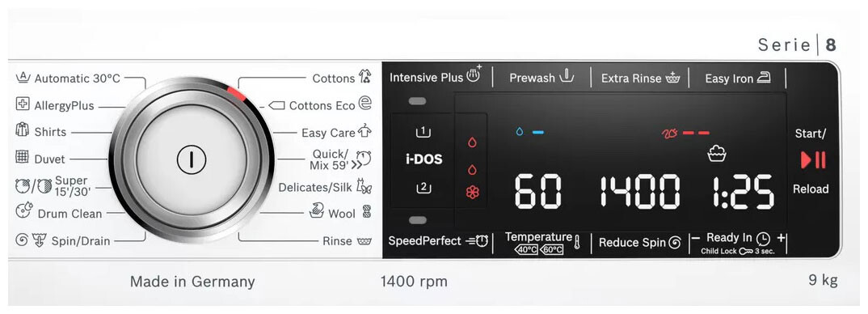Image resolution: width=868 pixels, height=314 pixels.
Task: Toggle the Extra Rinse option
Action: tap(640, 78)
